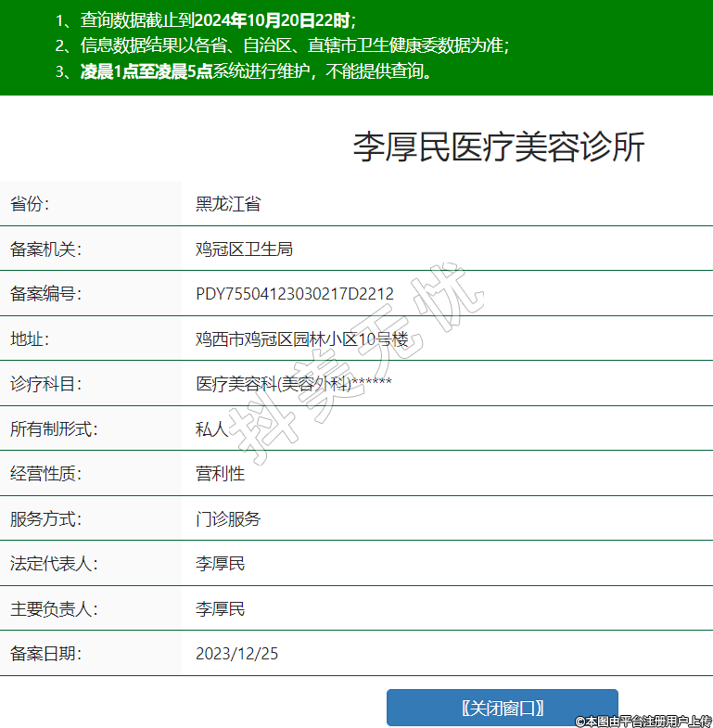Click the 关闭窗口 button
The image size is (713, 728).
502,708
